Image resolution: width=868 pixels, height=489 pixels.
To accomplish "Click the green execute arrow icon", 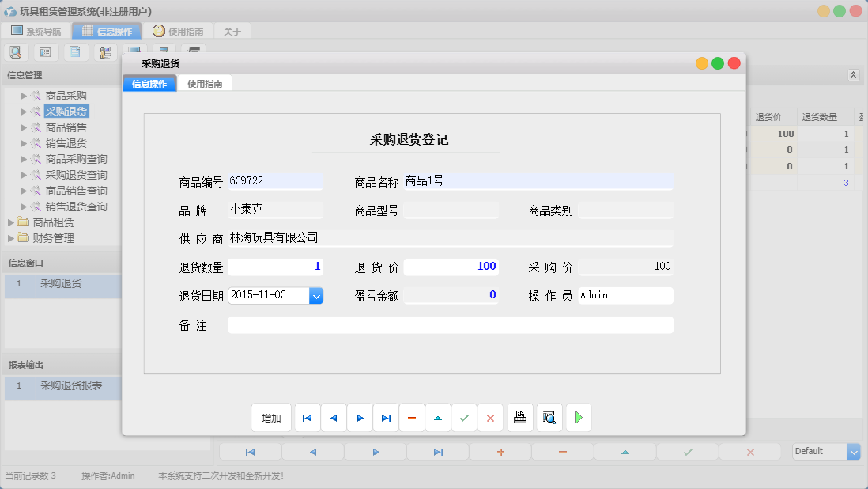I will tap(578, 417).
